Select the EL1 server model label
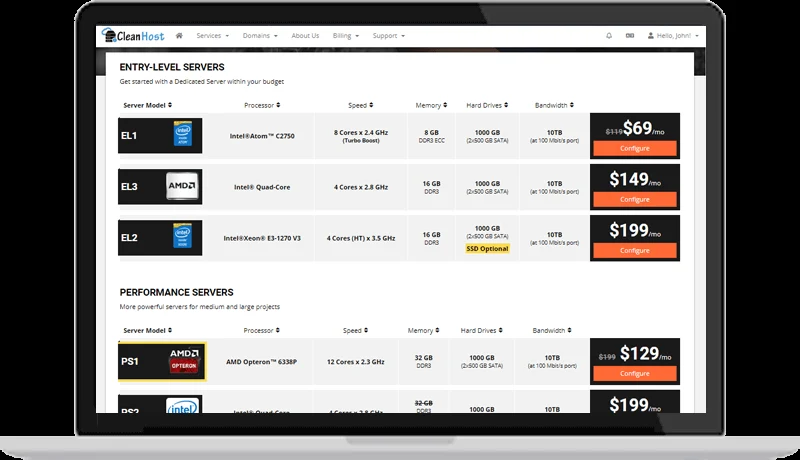Image resolution: width=800 pixels, height=460 pixels. click(129, 136)
